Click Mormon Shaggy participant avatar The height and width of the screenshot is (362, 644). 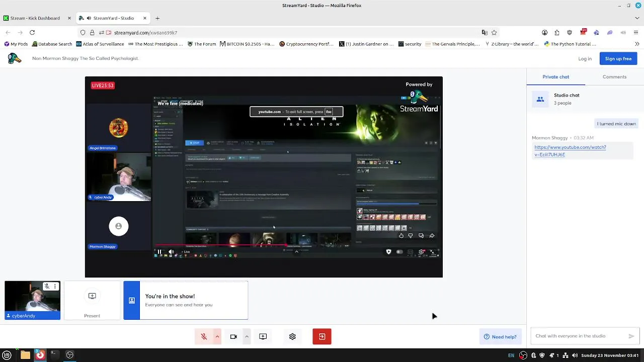coord(119,226)
